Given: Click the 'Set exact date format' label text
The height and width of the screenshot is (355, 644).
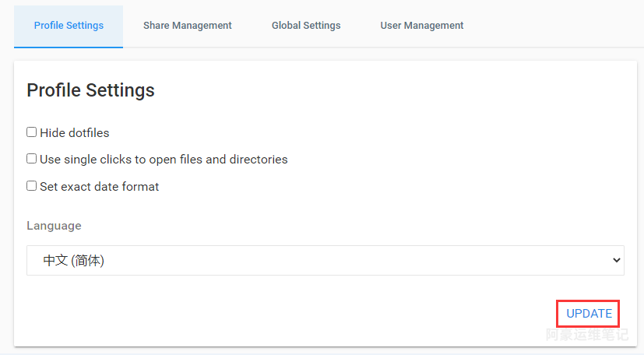Looking at the screenshot, I should (100, 187).
